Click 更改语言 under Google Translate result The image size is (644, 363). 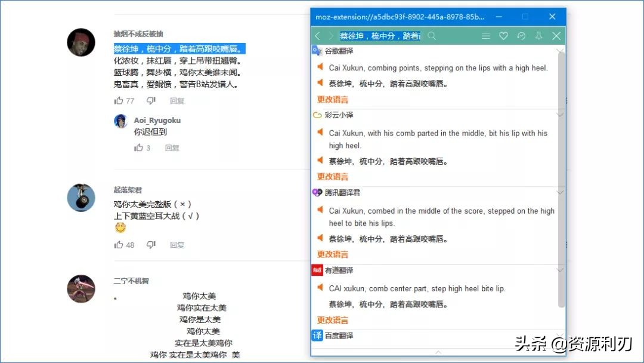point(333,99)
